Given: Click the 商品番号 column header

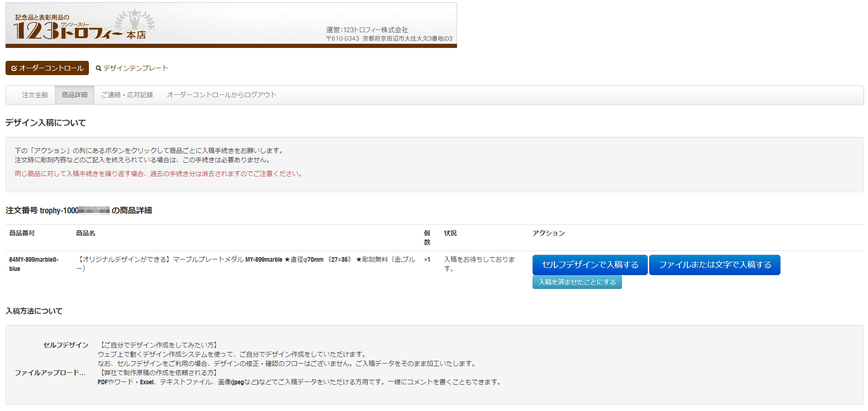Looking at the screenshot, I should coord(22,233).
